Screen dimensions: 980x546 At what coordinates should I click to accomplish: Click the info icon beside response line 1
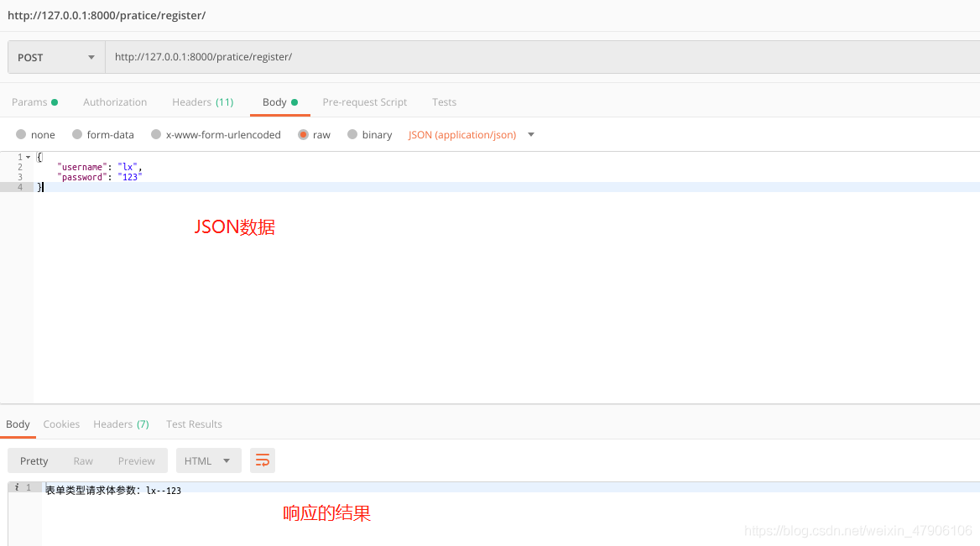pyautogui.click(x=15, y=486)
